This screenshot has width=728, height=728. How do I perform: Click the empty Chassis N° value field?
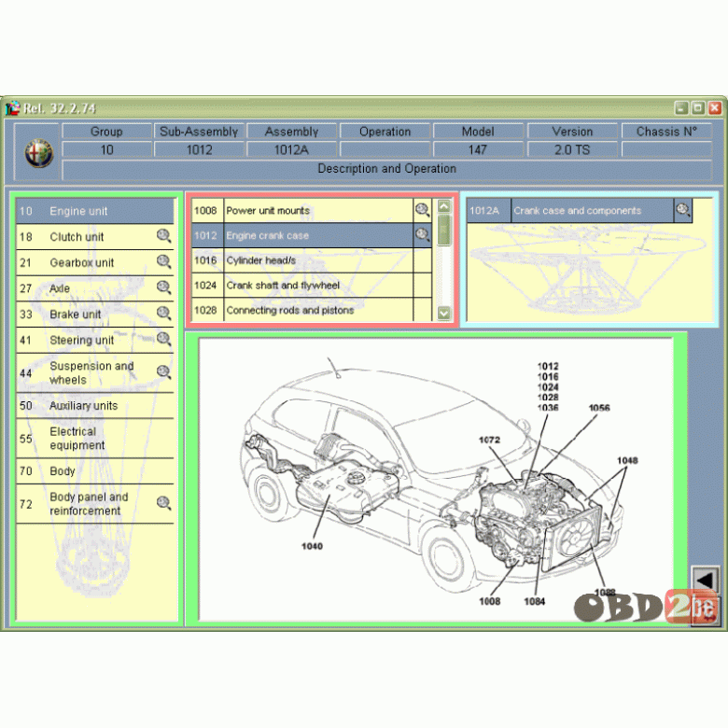(x=666, y=149)
